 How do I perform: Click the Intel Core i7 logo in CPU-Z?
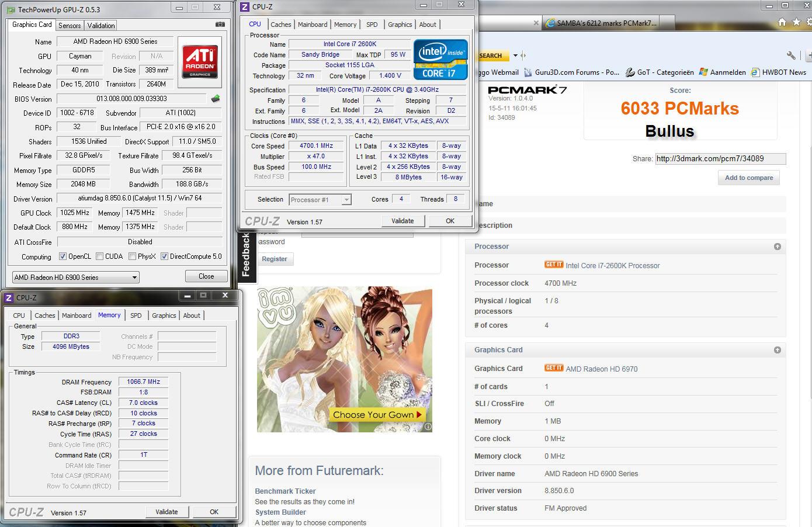440,59
